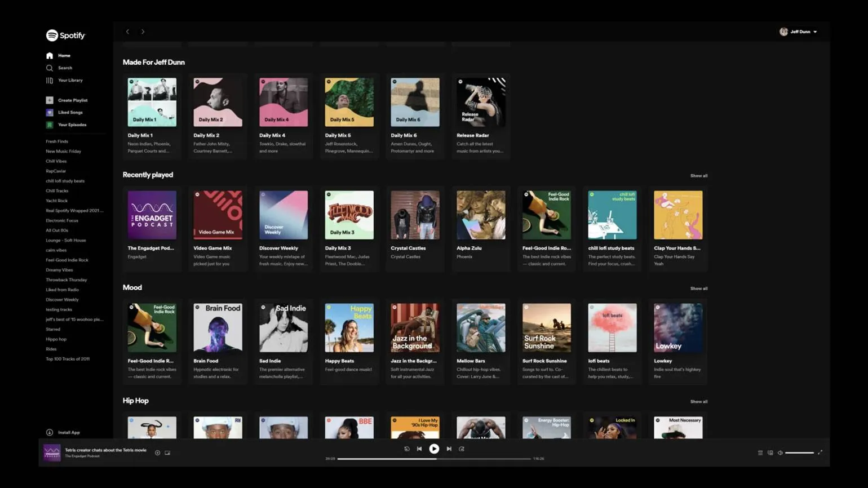Click the Install App link
This screenshot has width=868, height=488.
click(x=68, y=433)
